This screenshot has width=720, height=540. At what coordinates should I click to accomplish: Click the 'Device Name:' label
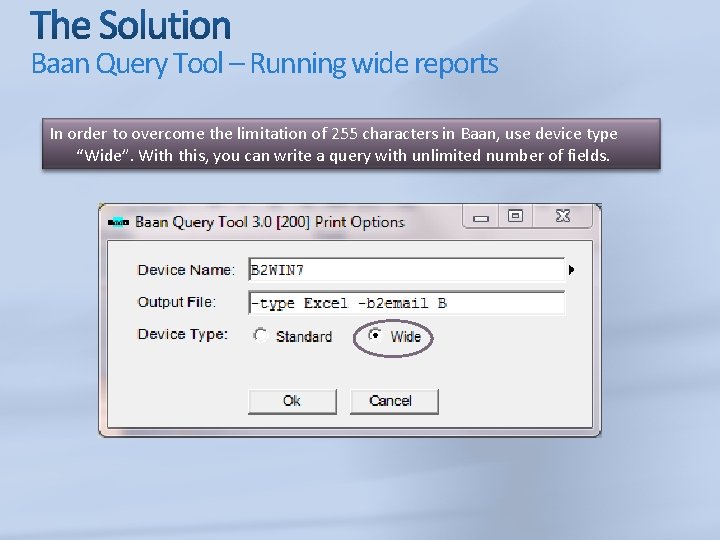coord(186,270)
